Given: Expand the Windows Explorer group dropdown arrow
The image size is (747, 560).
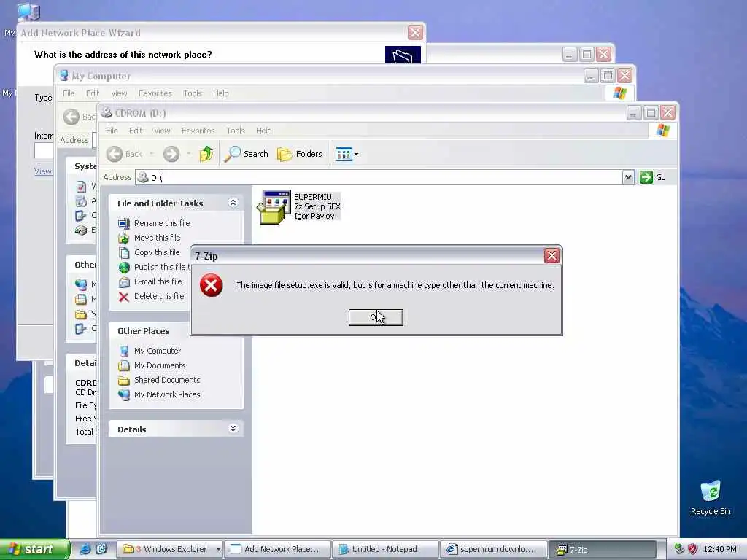Looking at the screenshot, I should coord(217,549).
